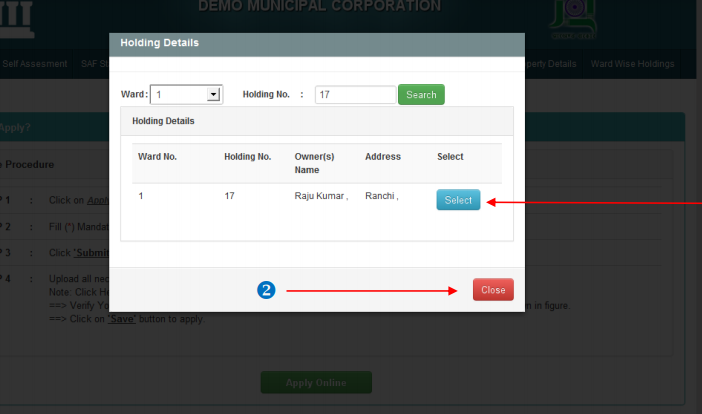The height and width of the screenshot is (414, 702).
Task: Click the Ranchi address cell
Action: tap(381, 196)
